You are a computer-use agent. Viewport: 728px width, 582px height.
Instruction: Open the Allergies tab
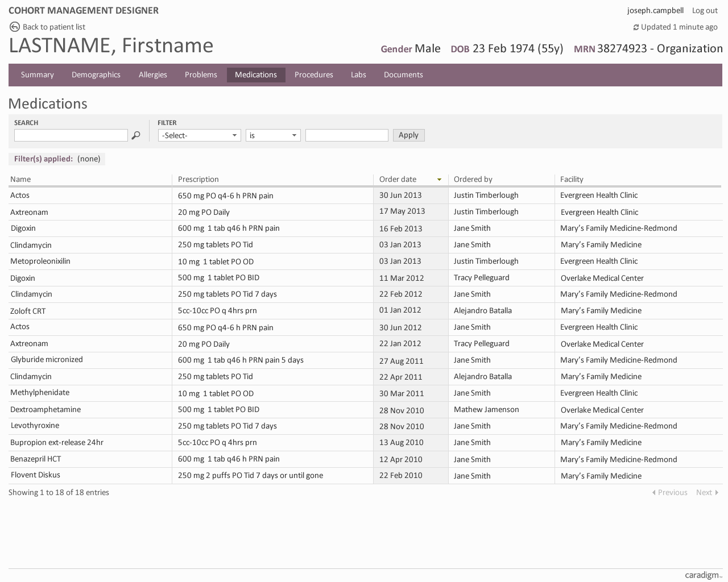tap(152, 74)
